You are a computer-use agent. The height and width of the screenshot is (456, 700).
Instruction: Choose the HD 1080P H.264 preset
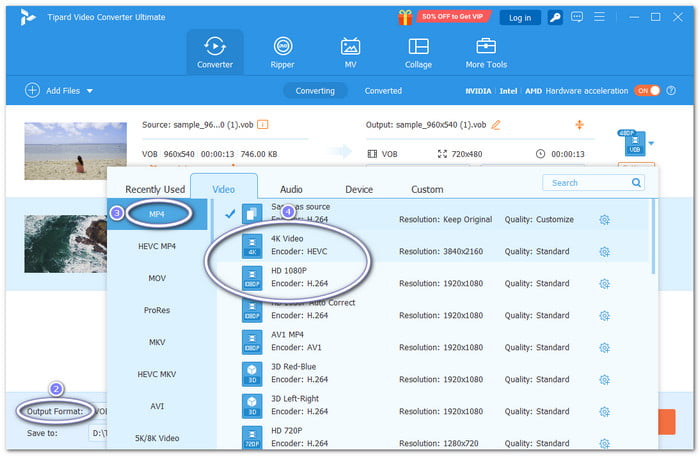[x=431, y=278]
